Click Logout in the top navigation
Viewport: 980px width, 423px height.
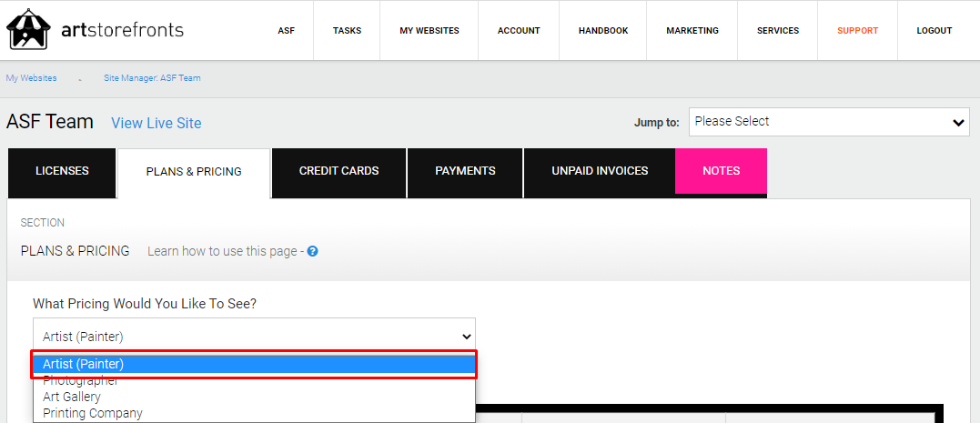tap(935, 31)
